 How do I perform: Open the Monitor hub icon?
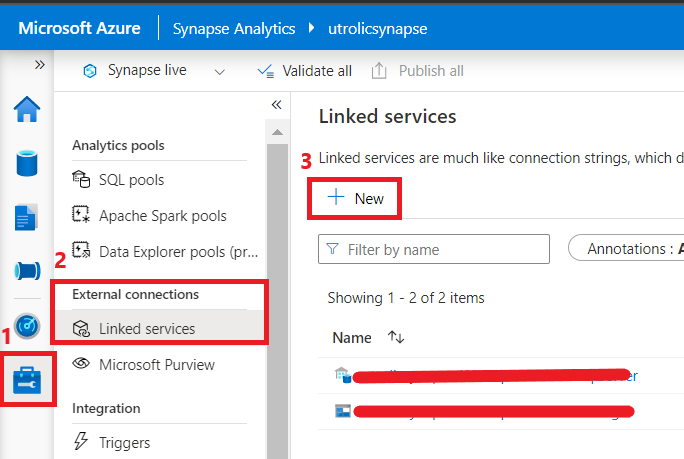click(27, 326)
